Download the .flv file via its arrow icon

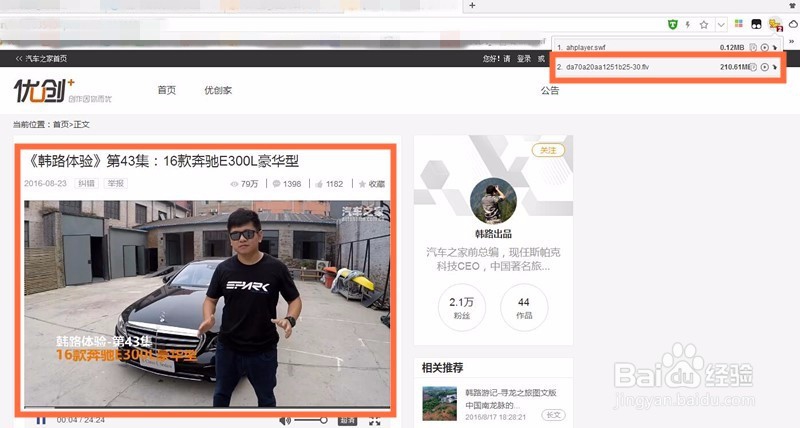coord(774,67)
